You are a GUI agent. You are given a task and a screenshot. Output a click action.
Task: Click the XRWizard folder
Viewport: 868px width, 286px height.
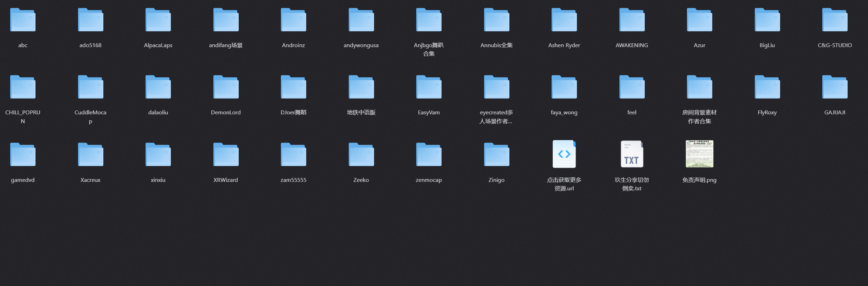[x=226, y=154]
